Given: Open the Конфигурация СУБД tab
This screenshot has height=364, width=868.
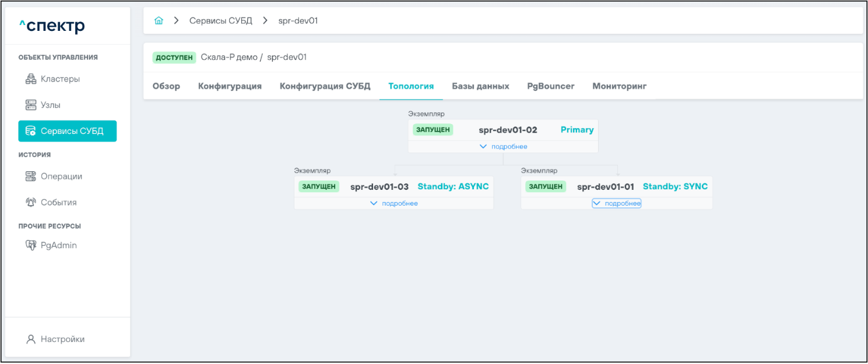Looking at the screenshot, I should 325,86.
